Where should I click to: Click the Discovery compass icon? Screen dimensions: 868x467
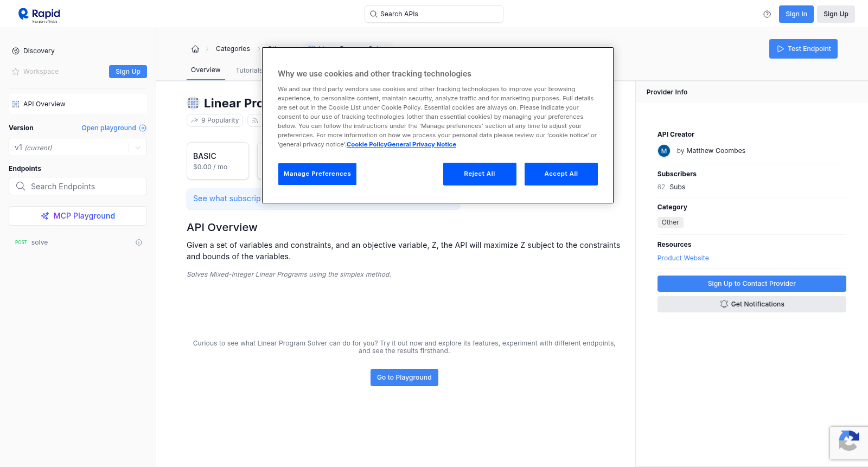pyautogui.click(x=16, y=51)
